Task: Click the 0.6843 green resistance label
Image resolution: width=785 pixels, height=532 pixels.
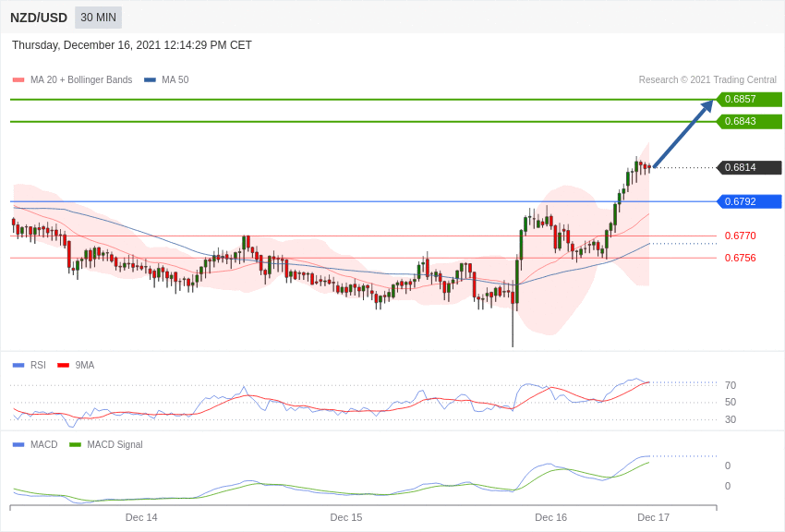Action: [x=749, y=121]
